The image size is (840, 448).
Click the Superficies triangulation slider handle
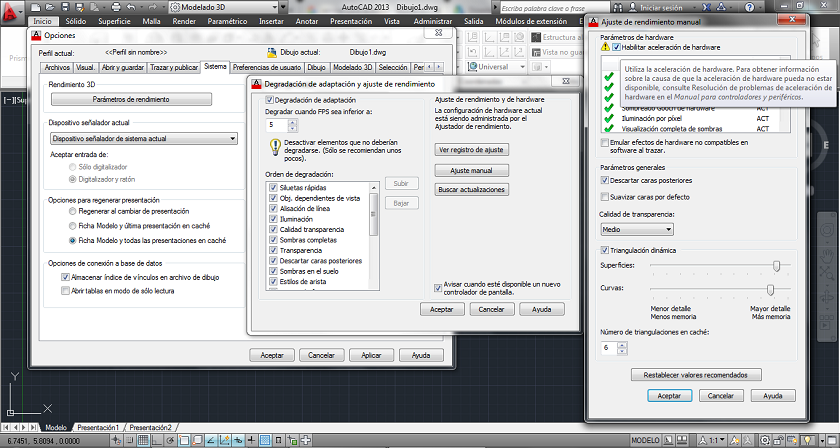[x=776, y=265]
